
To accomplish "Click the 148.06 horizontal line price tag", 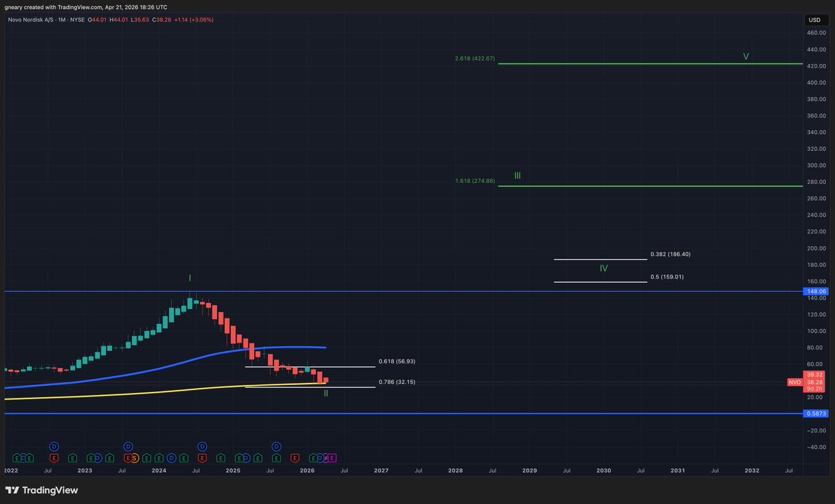I will pos(816,291).
